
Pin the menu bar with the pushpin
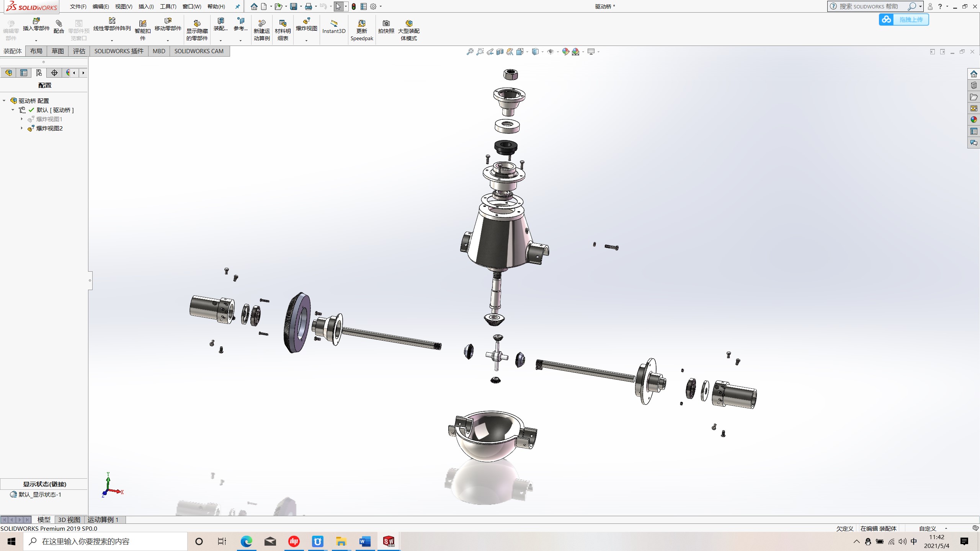pos(237,7)
